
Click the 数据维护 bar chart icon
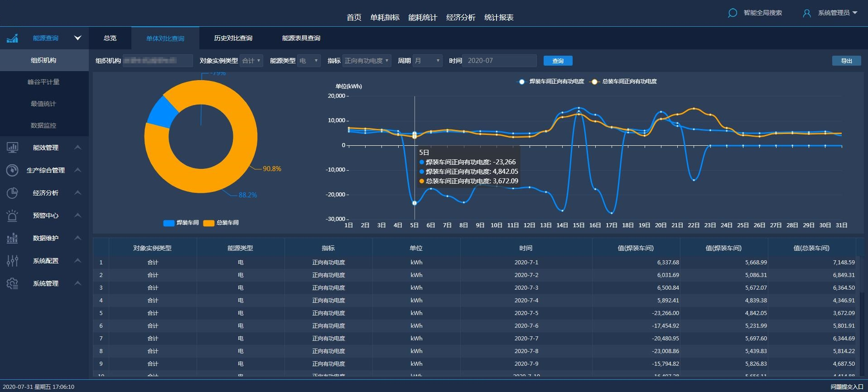coord(12,238)
